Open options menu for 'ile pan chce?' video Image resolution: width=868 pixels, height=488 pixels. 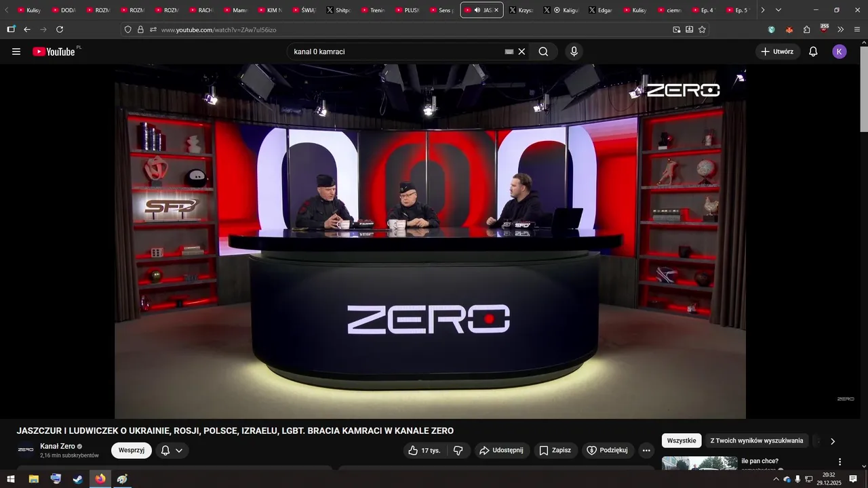(x=840, y=462)
